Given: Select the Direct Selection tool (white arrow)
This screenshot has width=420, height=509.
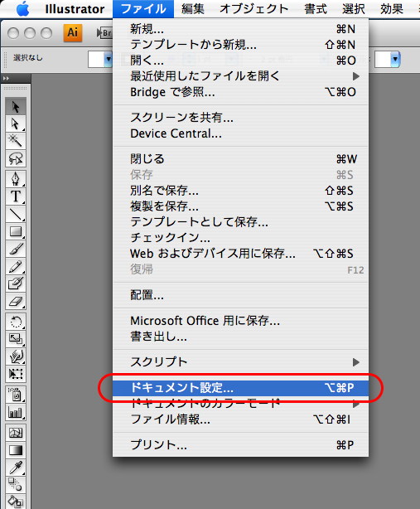Looking at the screenshot, I should 16,124.
